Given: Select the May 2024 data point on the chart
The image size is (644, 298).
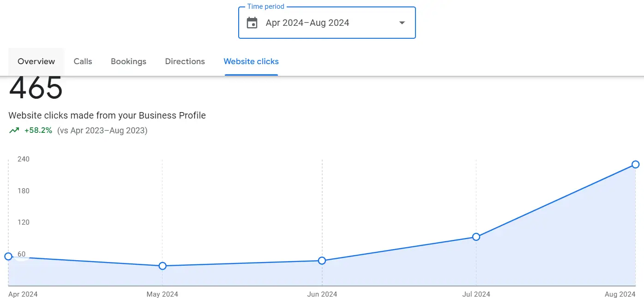Looking at the screenshot, I should [x=162, y=266].
